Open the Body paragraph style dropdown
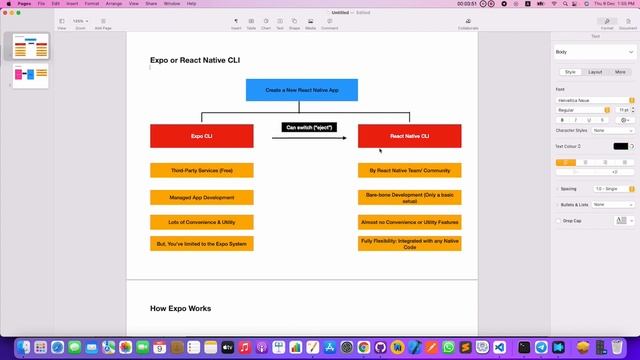640x360 pixels. pos(595,52)
